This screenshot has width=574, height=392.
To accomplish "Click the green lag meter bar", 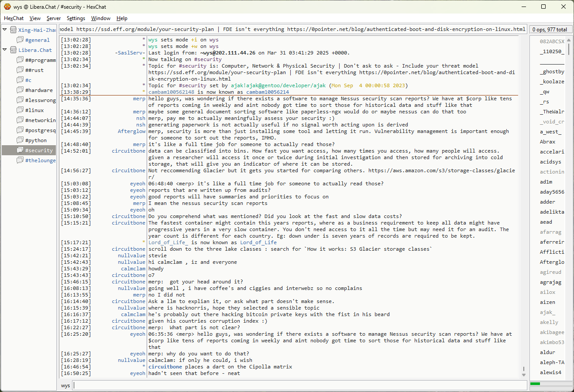I will point(535,384).
